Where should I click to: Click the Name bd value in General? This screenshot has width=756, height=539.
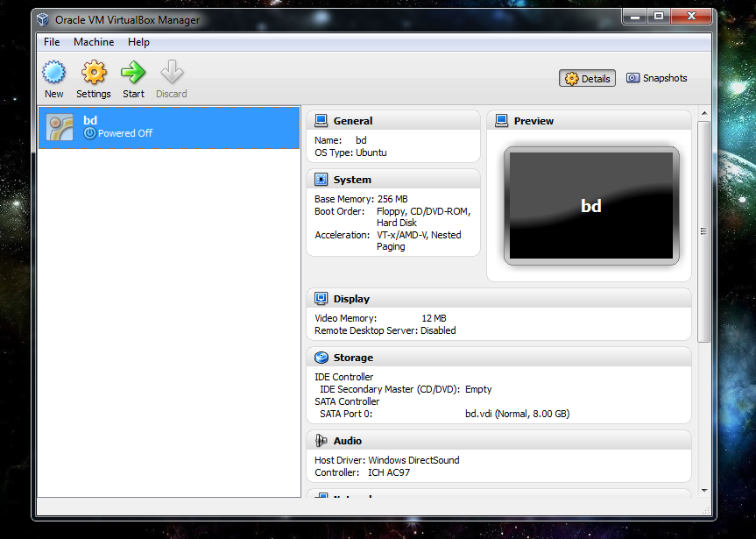pos(361,140)
